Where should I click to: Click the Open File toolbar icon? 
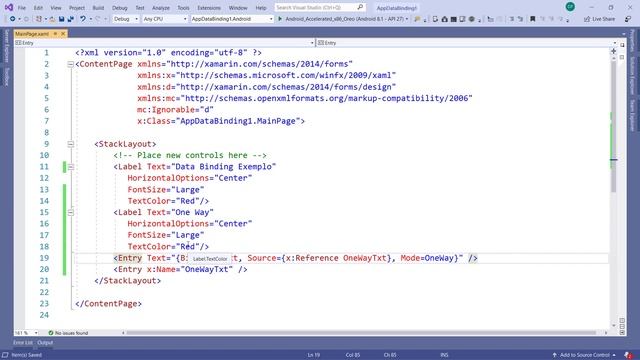[52, 19]
